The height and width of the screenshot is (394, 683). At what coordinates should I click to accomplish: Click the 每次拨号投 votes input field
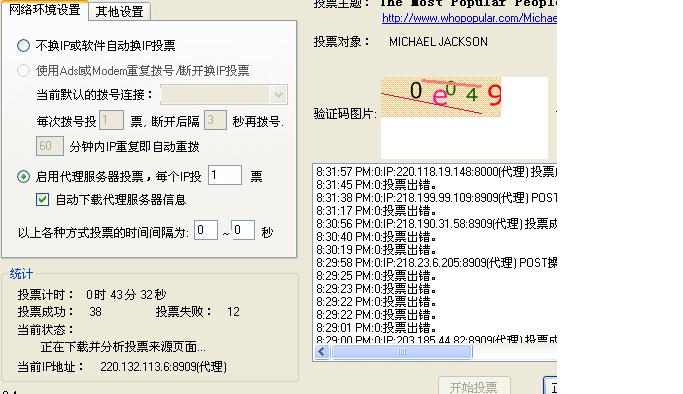(112, 120)
